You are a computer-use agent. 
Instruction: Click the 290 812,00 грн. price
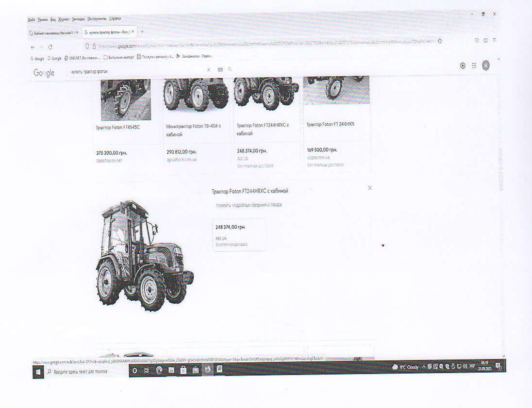(182, 152)
